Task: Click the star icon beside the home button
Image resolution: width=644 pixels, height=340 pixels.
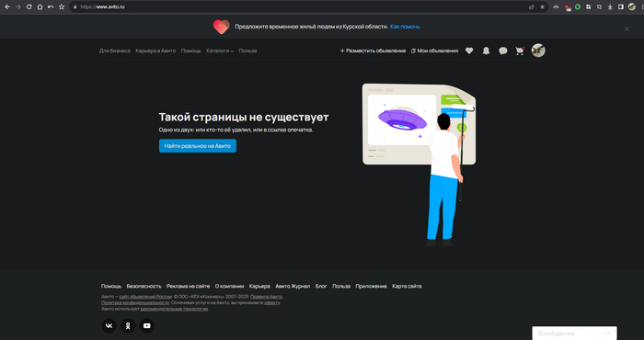Action: point(62,7)
